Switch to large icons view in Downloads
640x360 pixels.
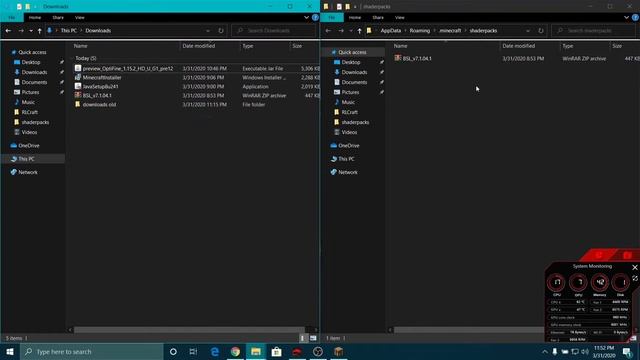coord(313,338)
